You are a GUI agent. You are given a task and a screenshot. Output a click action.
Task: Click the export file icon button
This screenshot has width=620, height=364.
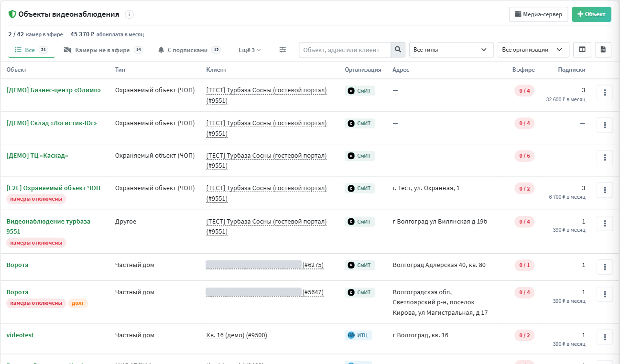pyautogui.click(x=603, y=50)
